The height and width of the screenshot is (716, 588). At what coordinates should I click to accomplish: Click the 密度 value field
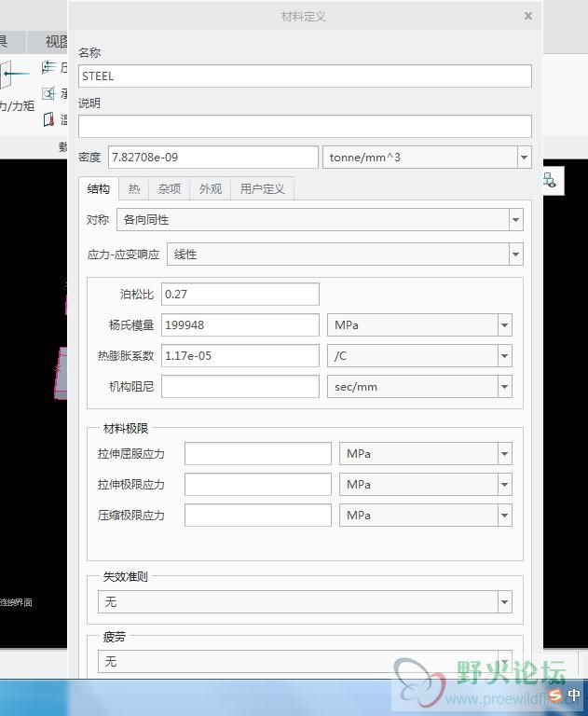click(213, 157)
